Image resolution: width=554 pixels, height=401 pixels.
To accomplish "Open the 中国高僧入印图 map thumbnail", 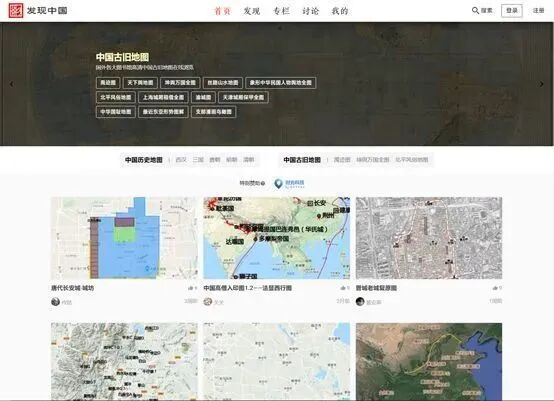I will pos(277,238).
